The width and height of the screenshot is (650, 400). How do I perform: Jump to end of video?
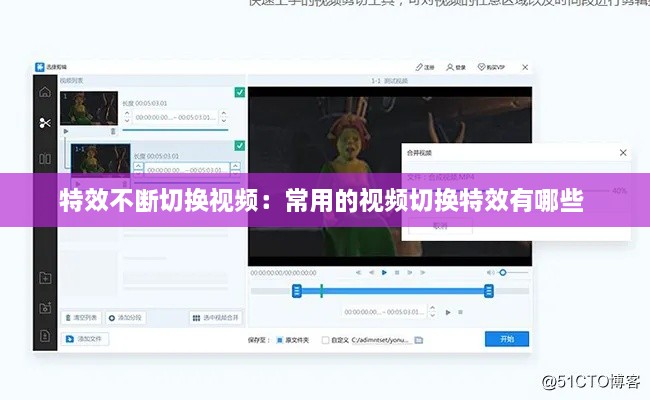click(422, 272)
